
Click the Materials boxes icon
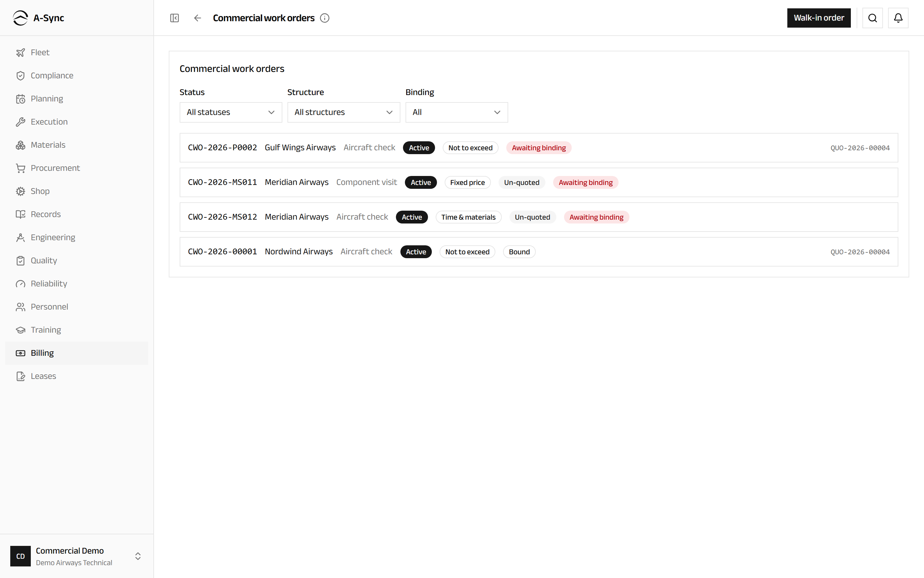click(21, 145)
